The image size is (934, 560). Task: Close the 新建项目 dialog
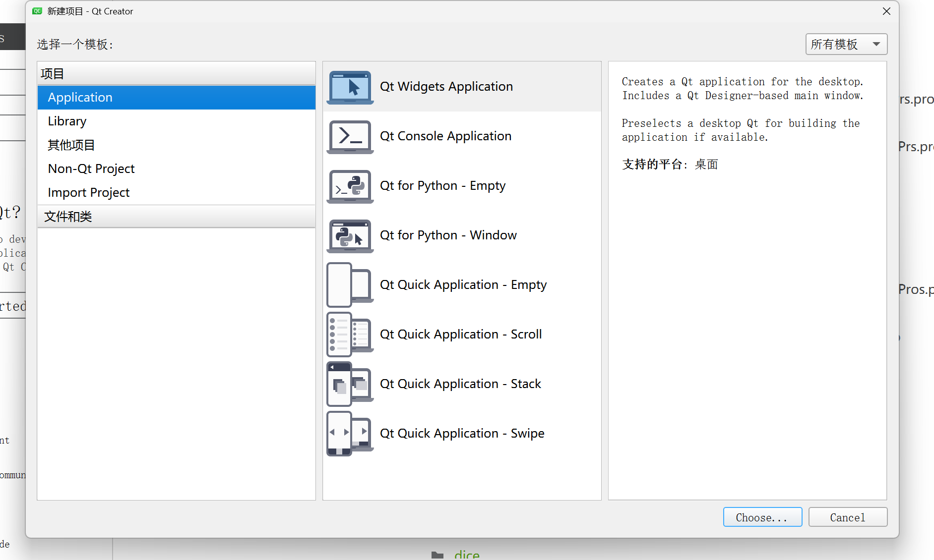[886, 11]
